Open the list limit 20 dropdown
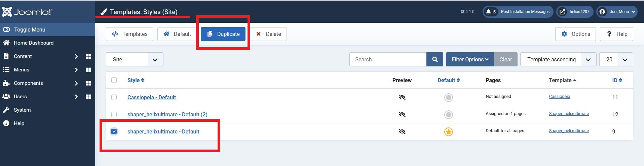 click(616, 59)
